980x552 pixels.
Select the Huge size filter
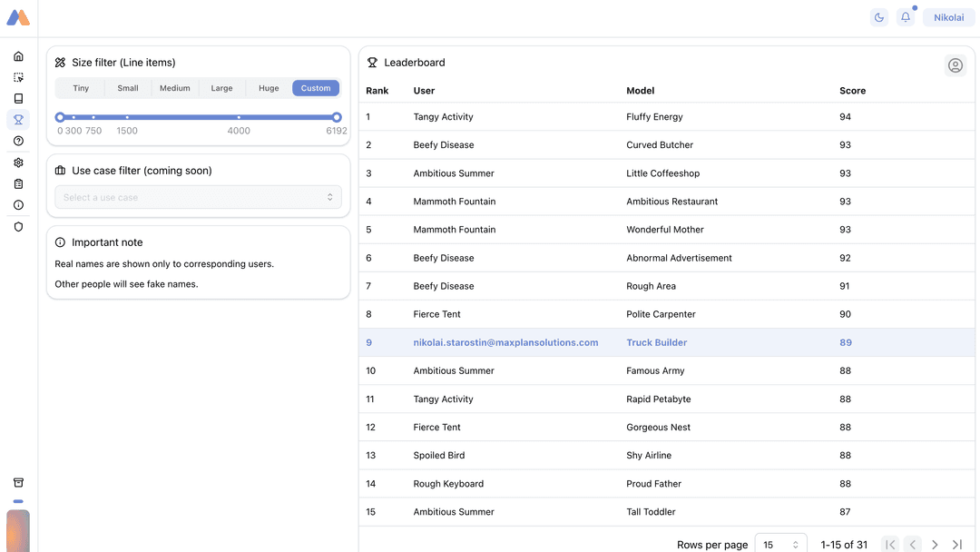269,88
